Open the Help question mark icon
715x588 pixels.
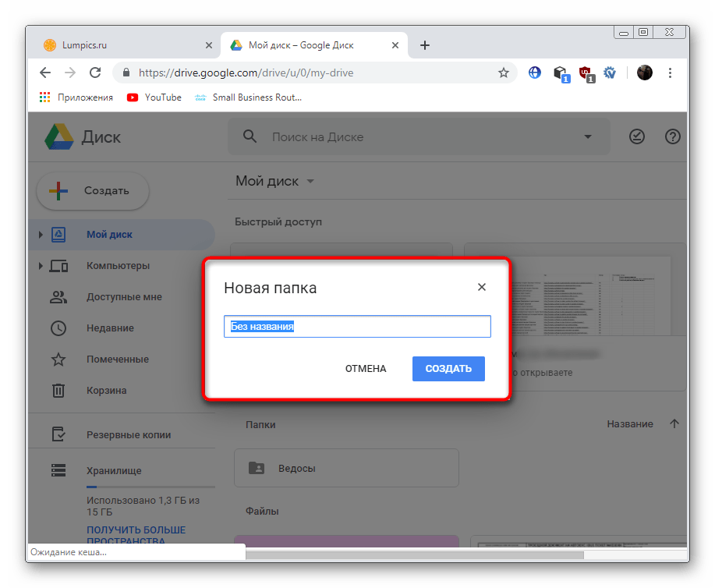point(672,136)
